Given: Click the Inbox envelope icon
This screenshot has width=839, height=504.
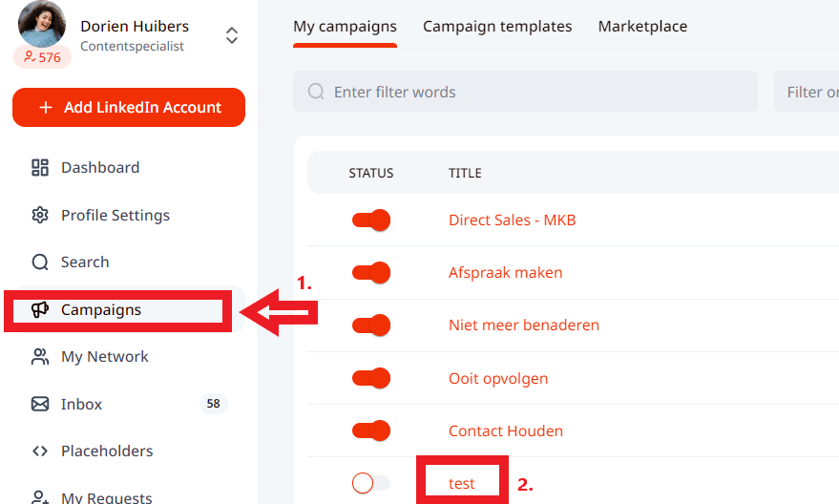Looking at the screenshot, I should click(x=40, y=405).
